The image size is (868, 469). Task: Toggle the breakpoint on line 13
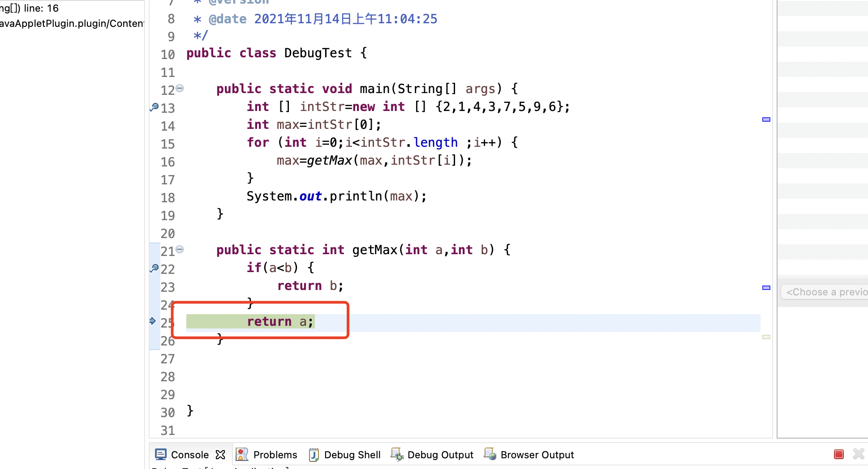154,107
